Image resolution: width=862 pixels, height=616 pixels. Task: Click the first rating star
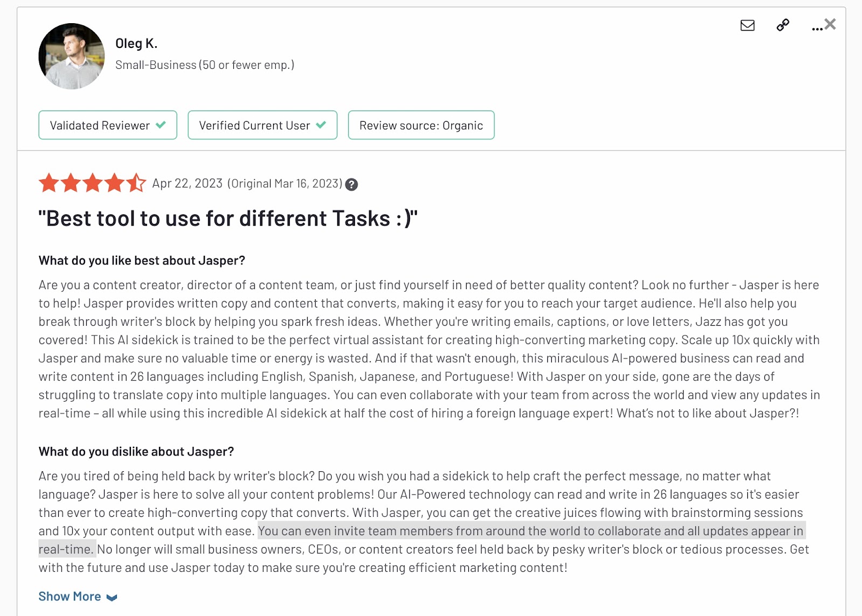point(49,183)
